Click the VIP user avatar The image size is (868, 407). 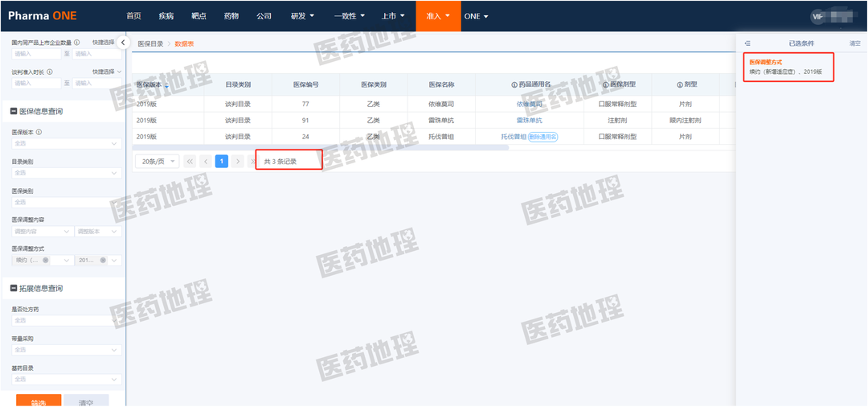[819, 16]
